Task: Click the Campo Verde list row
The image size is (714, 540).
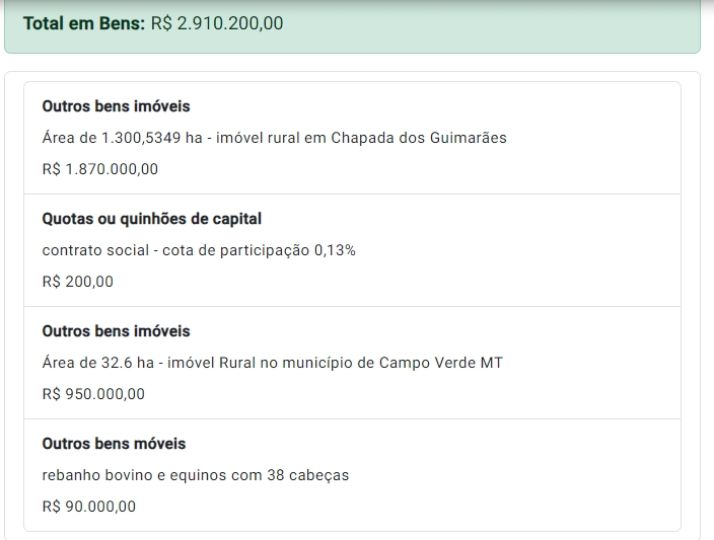Action: coord(352,363)
